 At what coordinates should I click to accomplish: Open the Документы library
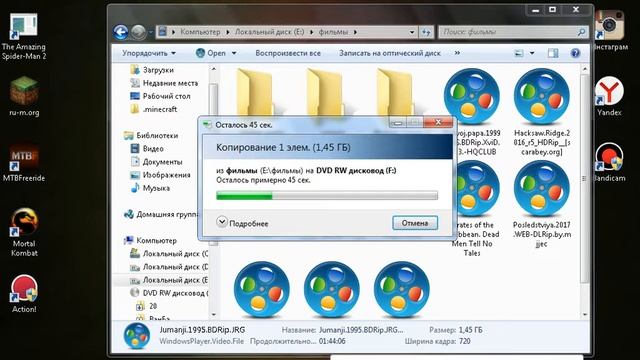click(x=156, y=162)
